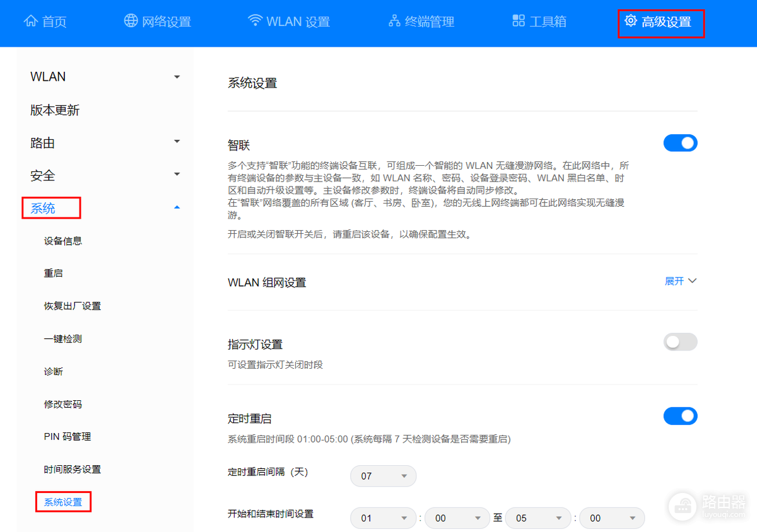This screenshot has width=757, height=532.
Task: Open the start hour 01 dropdown
Action: coord(384,518)
